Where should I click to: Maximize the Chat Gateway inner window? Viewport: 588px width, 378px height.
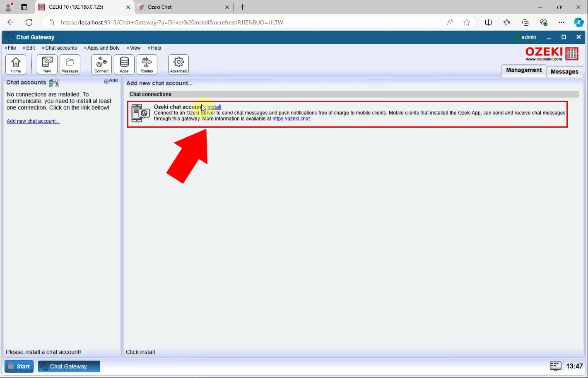[564, 37]
